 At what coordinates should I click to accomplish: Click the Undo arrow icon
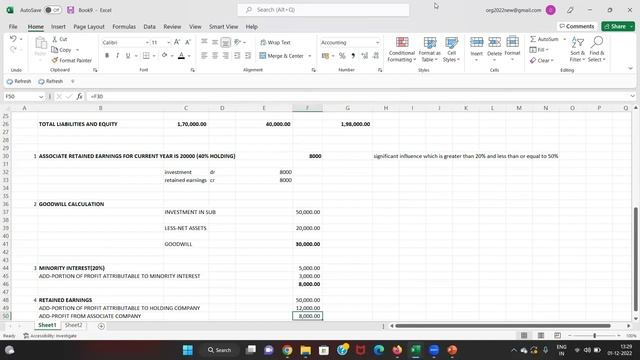[x=13, y=39]
